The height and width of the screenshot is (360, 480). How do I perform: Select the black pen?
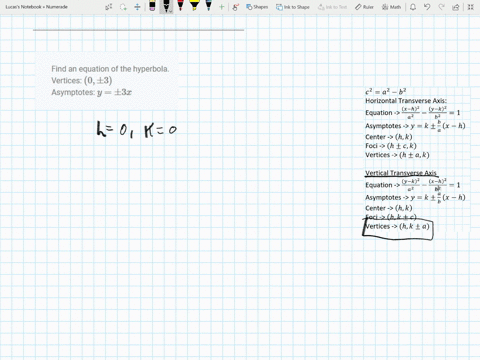[166, 5]
